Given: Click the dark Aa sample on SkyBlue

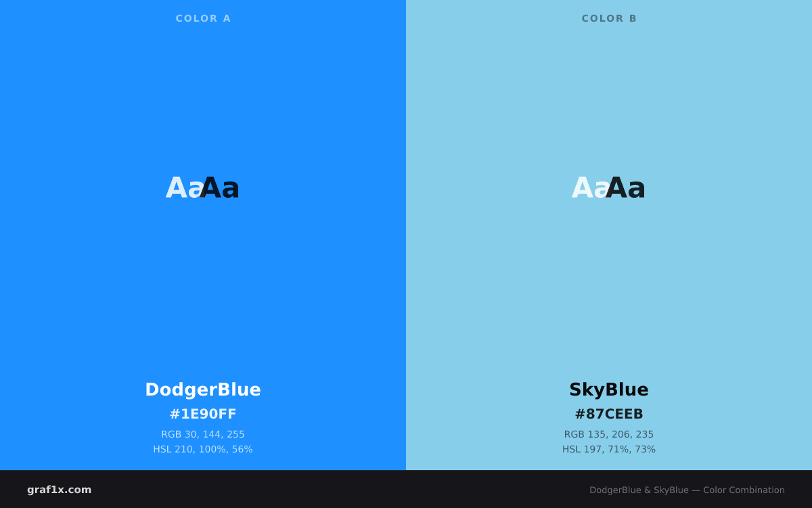Looking at the screenshot, I should [x=626, y=188].
